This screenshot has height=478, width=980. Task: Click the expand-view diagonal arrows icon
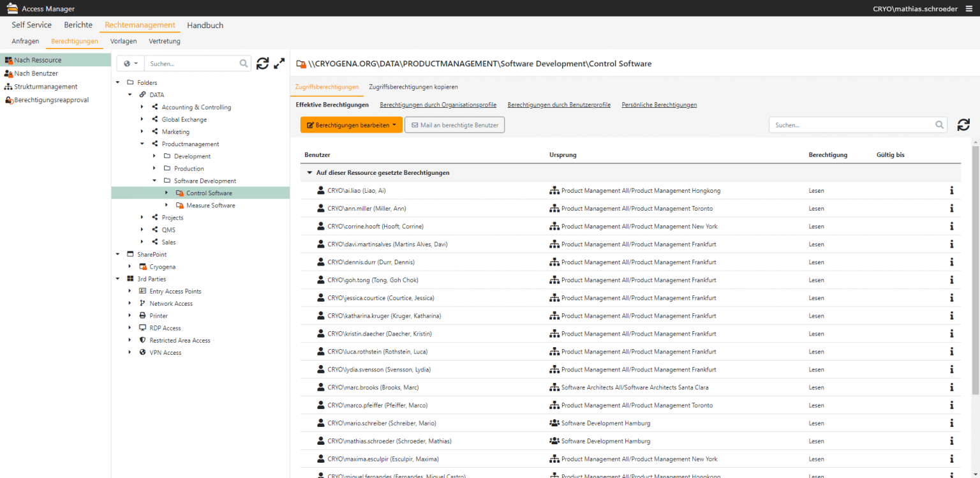coord(279,63)
